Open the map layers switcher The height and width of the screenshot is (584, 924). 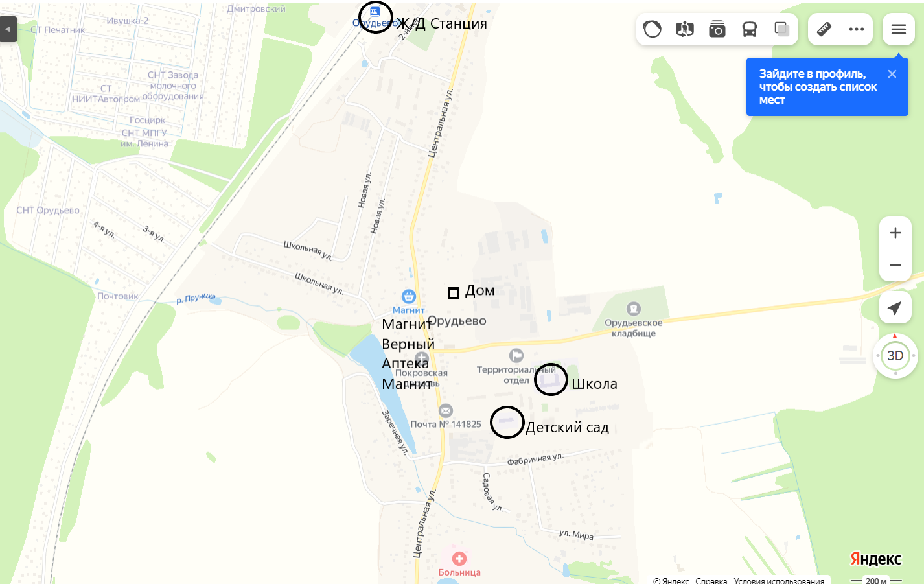click(782, 29)
